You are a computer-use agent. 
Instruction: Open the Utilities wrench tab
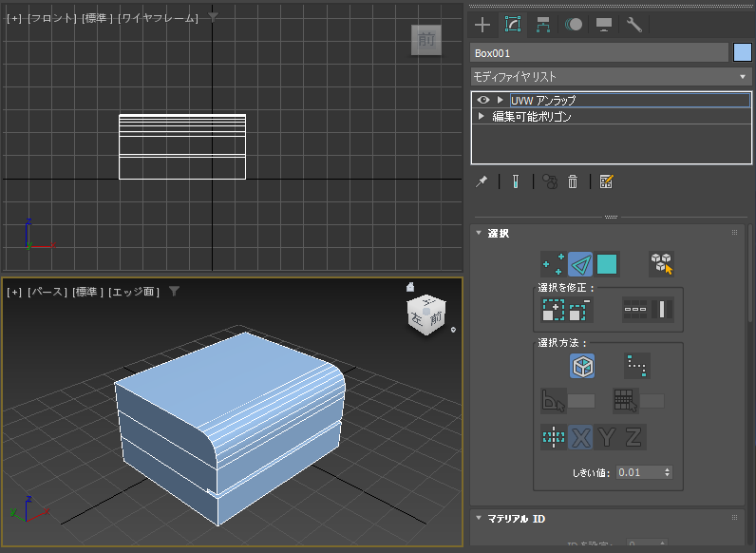coord(634,25)
